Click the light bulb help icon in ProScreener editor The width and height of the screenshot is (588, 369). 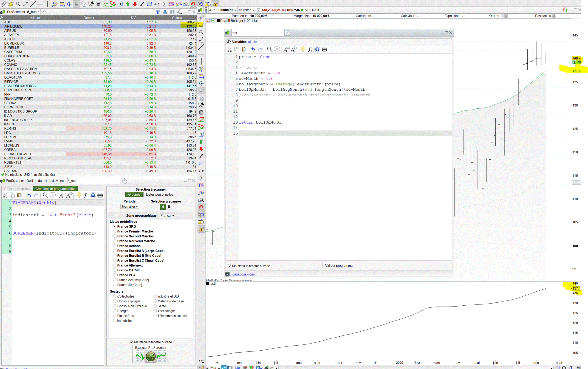[x=79, y=195]
